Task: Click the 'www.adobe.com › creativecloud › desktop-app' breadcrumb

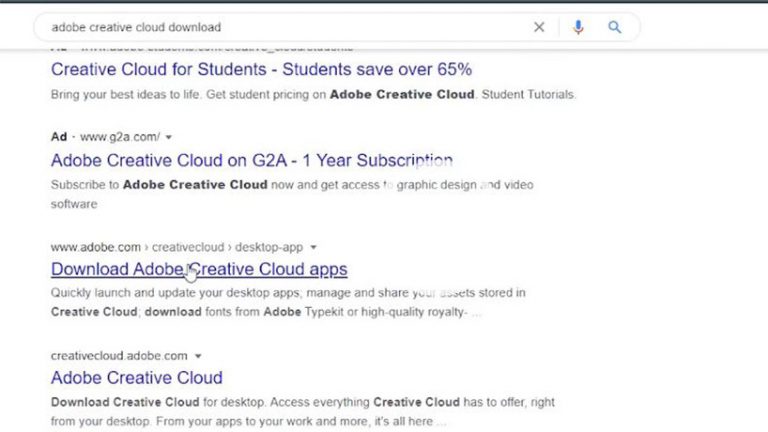Action: click(177, 247)
